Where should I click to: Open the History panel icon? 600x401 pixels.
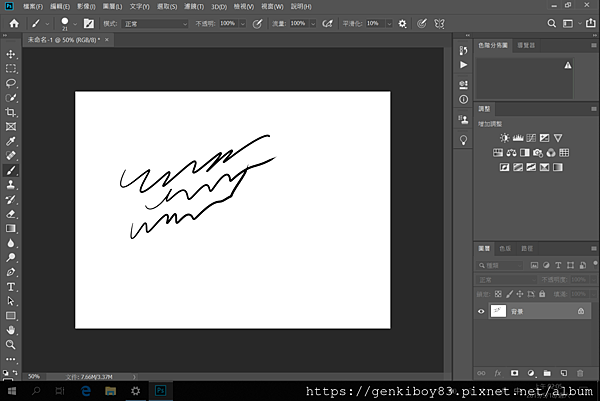point(463,50)
